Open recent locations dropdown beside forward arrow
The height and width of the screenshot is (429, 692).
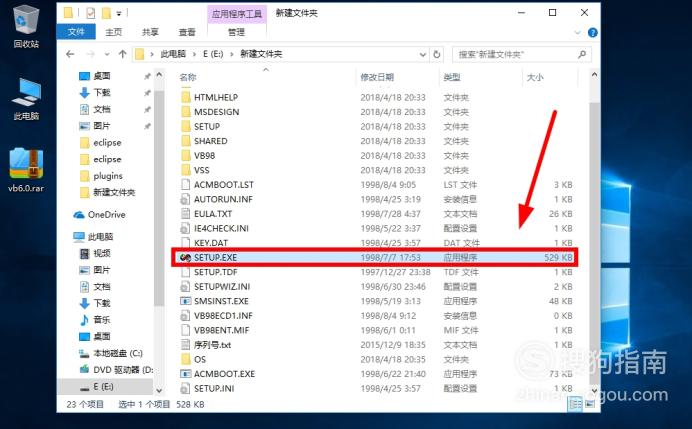[x=107, y=54]
